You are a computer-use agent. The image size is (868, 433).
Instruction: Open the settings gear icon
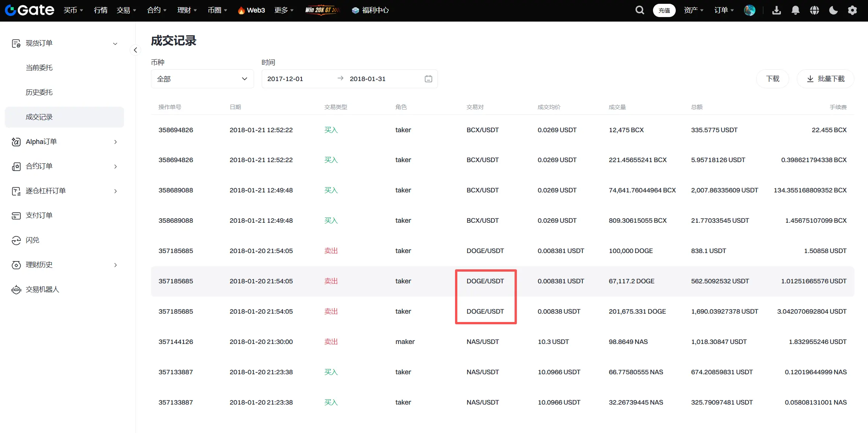[x=852, y=10]
